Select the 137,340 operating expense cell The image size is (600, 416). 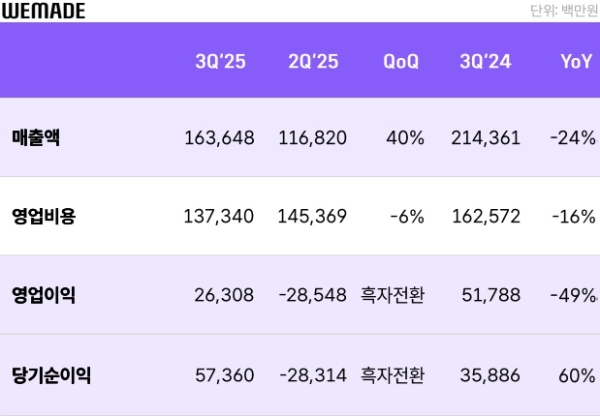tap(220, 216)
